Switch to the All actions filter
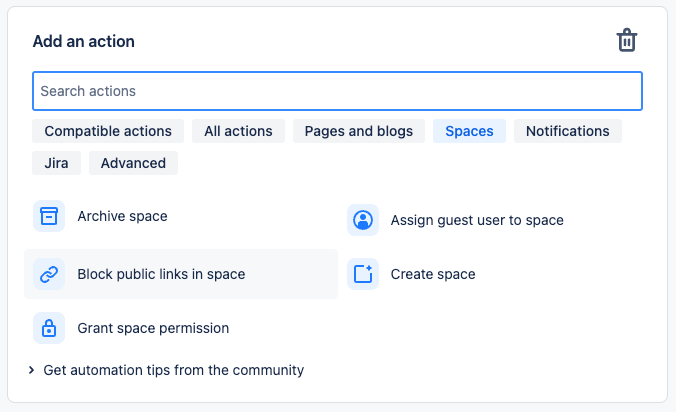 coord(238,131)
